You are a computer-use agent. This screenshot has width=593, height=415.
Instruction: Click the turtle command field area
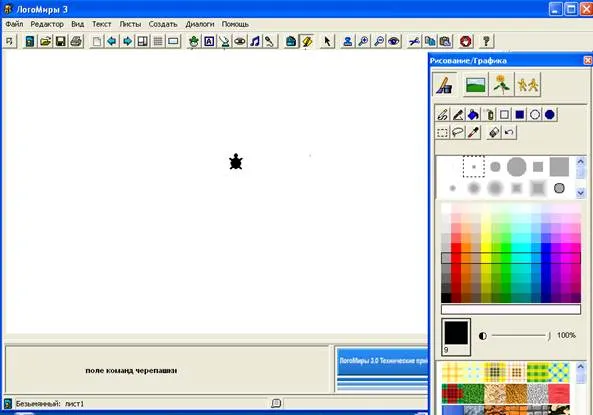click(168, 370)
